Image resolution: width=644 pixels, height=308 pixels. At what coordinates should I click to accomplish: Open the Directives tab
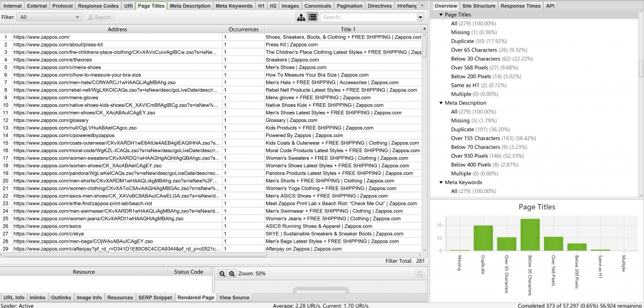(x=379, y=6)
